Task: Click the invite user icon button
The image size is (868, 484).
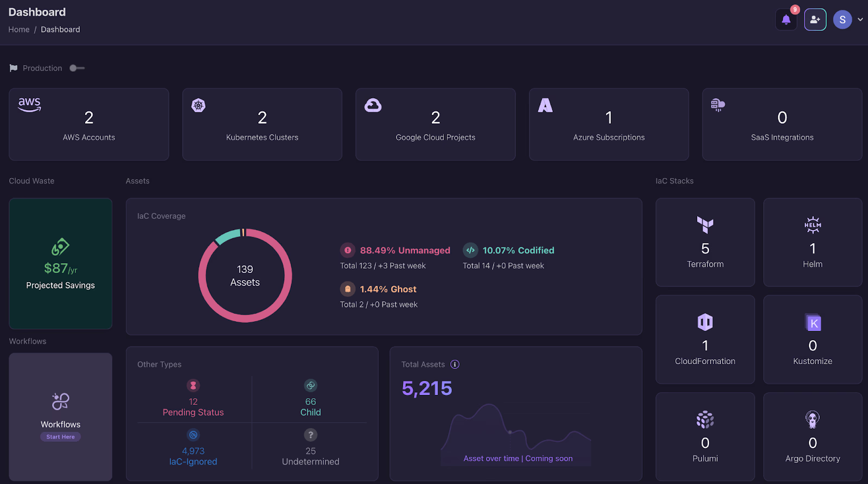Action: (815, 20)
